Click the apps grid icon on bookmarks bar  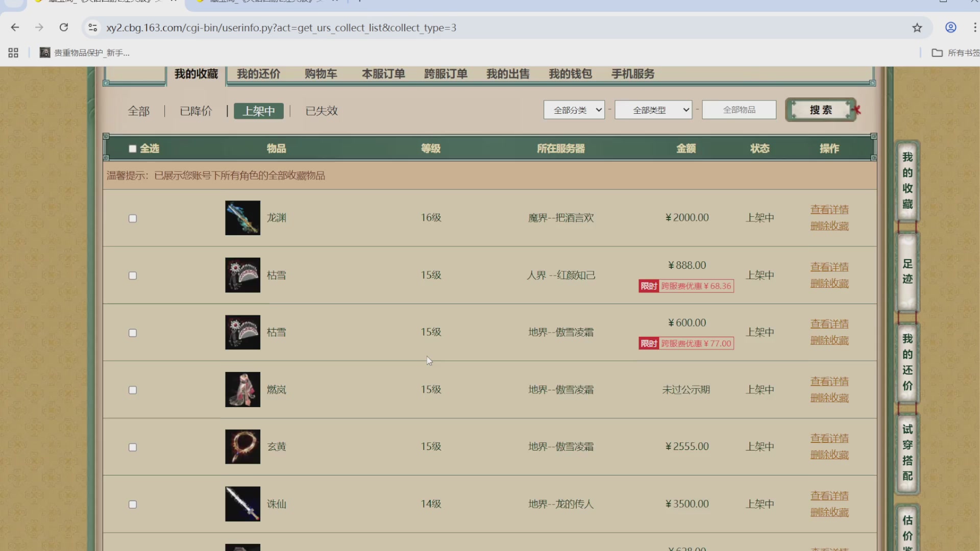pos(13,53)
